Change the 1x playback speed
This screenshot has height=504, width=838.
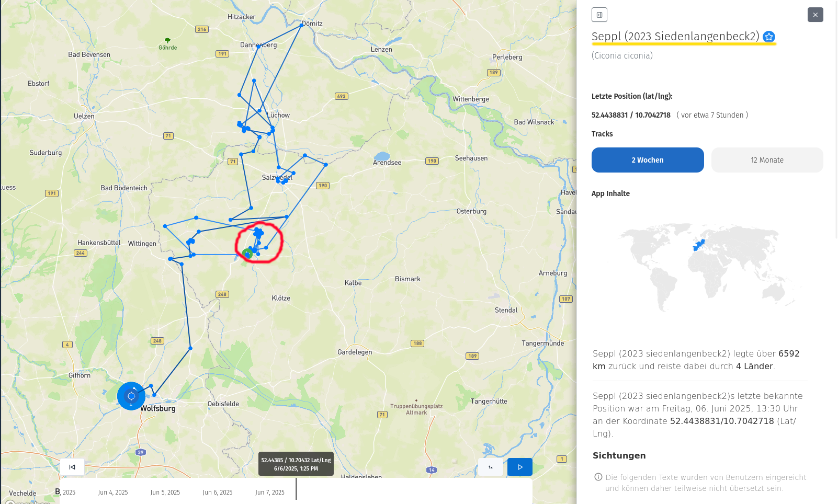(491, 467)
